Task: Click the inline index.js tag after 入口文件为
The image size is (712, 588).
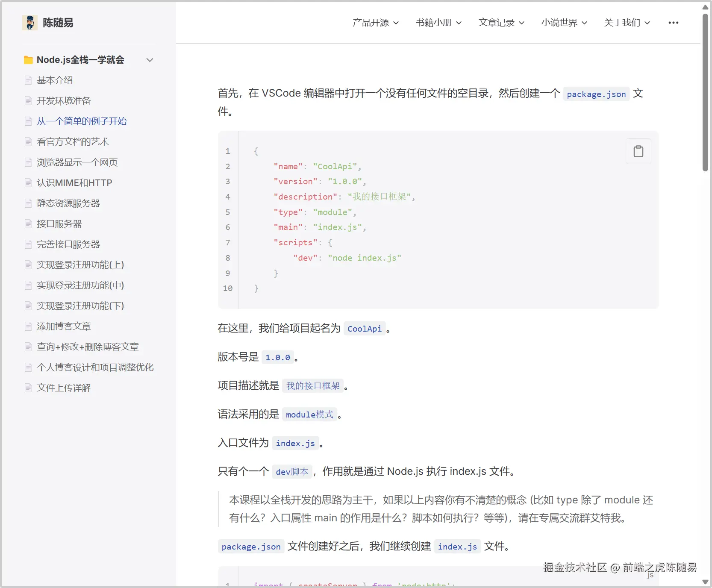Action: [295, 443]
